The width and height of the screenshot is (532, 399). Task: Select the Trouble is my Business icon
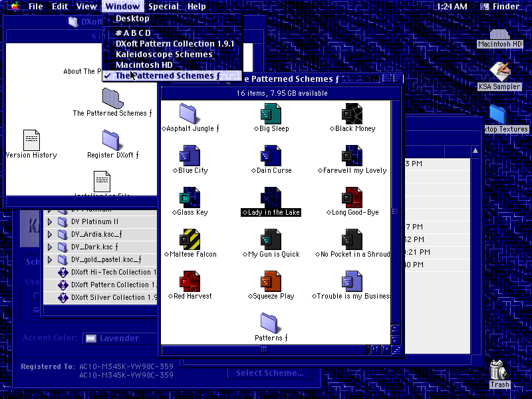pos(352,281)
